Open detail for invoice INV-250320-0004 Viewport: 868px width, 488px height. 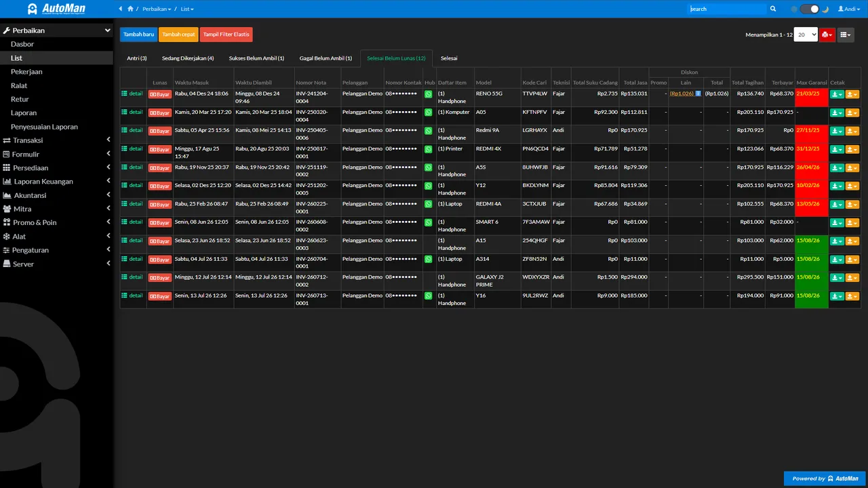point(132,112)
